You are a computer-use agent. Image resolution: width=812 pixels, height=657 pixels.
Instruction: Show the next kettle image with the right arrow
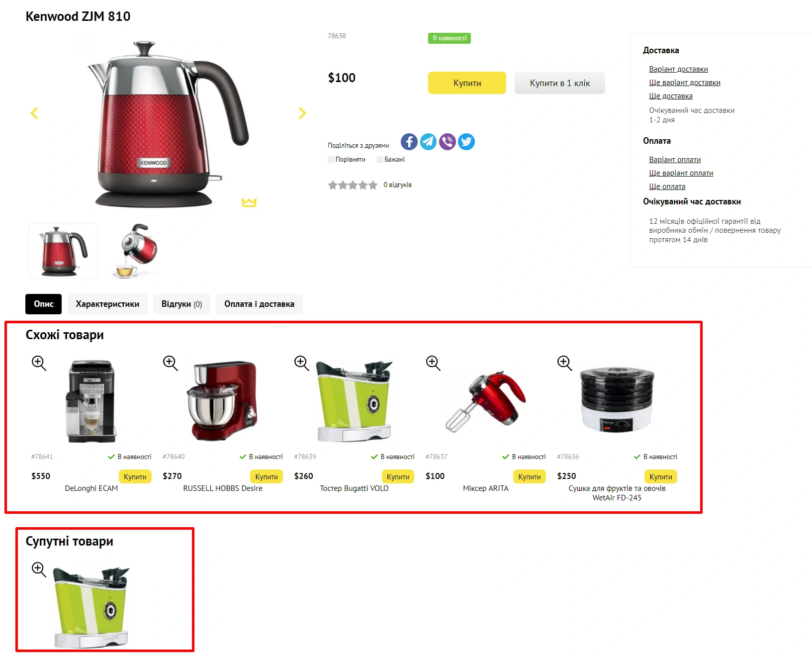[302, 113]
